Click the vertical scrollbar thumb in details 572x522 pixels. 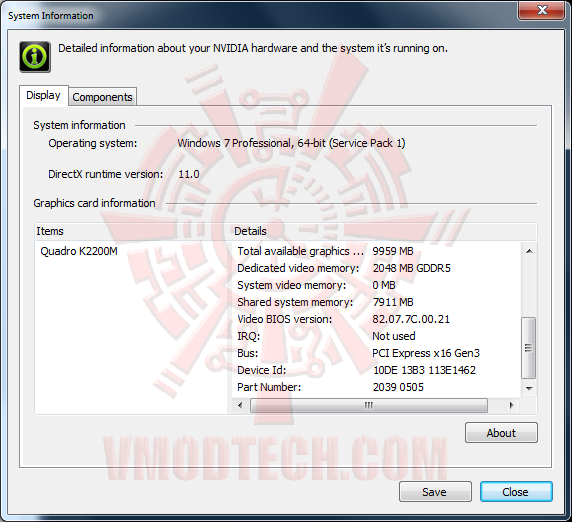coord(529,348)
